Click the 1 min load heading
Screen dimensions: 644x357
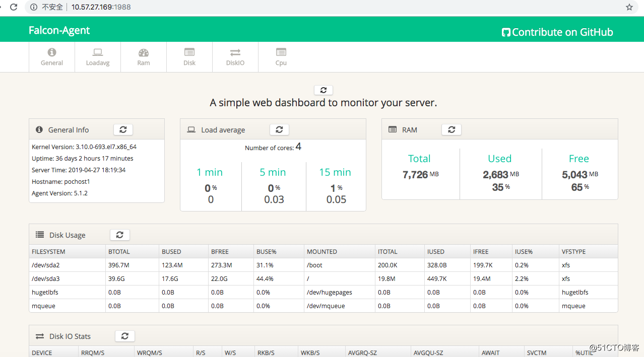pyautogui.click(x=210, y=172)
